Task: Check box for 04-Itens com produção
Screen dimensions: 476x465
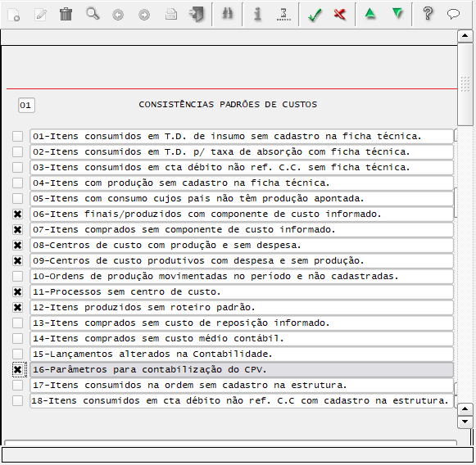Action: [x=17, y=183]
